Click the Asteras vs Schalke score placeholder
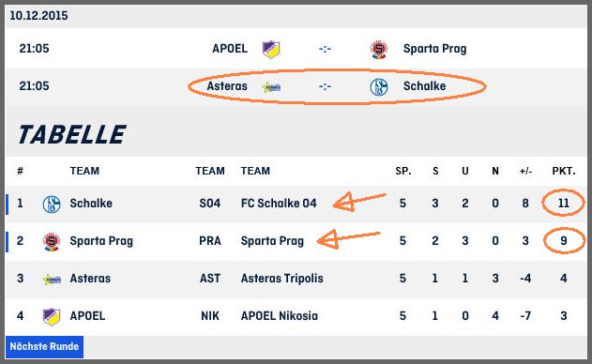592x364 pixels. point(325,86)
